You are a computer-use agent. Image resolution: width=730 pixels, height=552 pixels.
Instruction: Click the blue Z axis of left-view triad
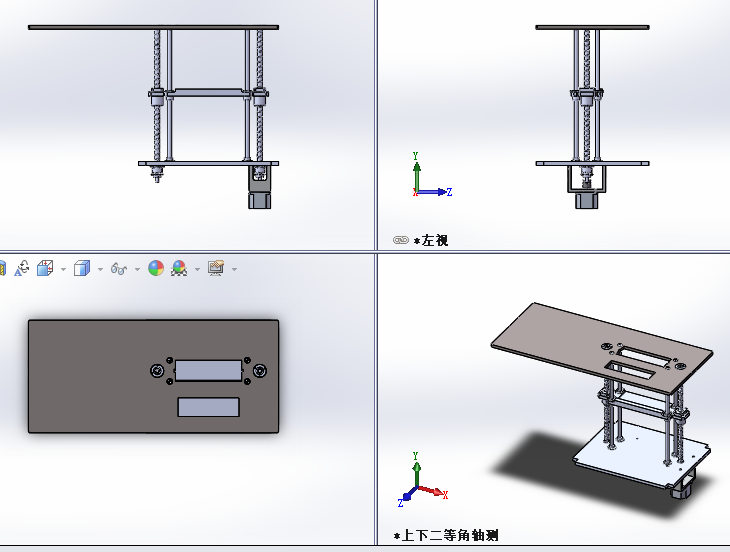coord(434,192)
